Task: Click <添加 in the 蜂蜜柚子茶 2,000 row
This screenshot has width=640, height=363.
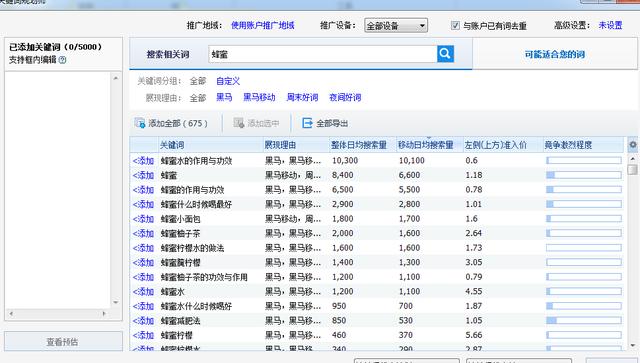Action: pos(143,233)
